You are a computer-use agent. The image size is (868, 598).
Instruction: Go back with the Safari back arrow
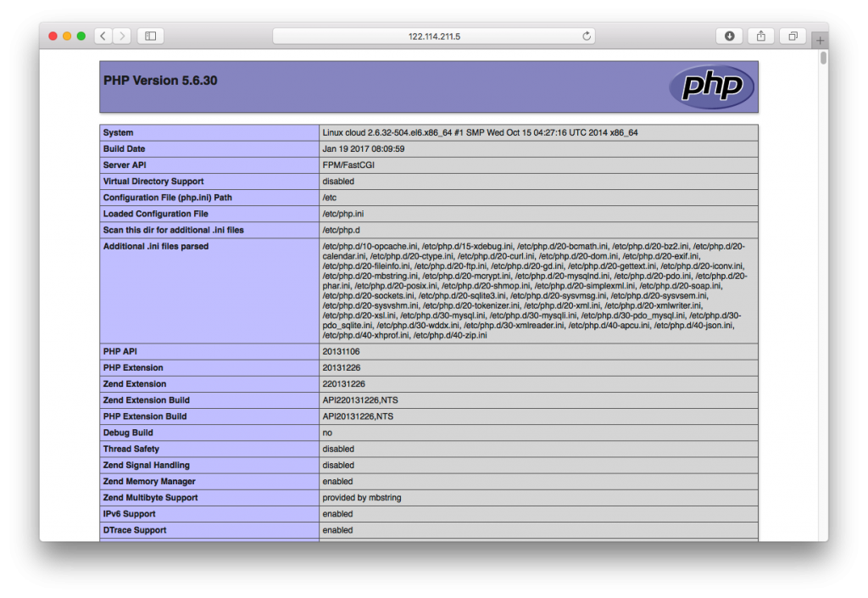103,36
